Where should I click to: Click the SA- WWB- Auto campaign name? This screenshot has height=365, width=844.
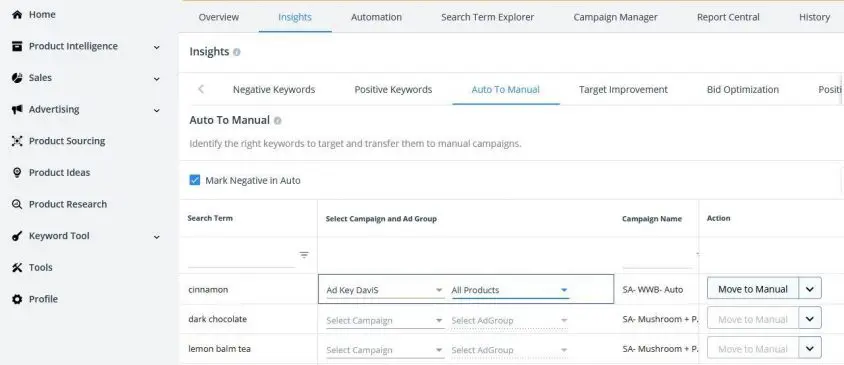coord(652,290)
